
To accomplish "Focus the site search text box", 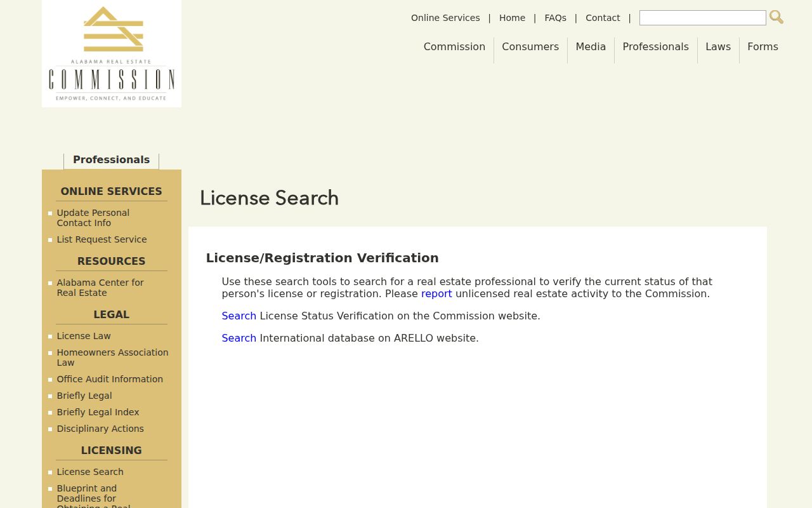I will pyautogui.click(x=703, y=18).
